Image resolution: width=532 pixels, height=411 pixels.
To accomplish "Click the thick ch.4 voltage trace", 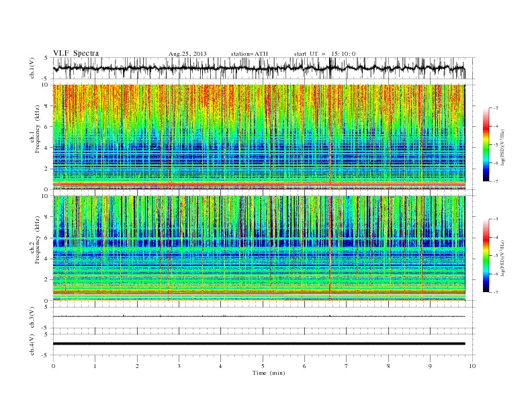I will 259,344.
